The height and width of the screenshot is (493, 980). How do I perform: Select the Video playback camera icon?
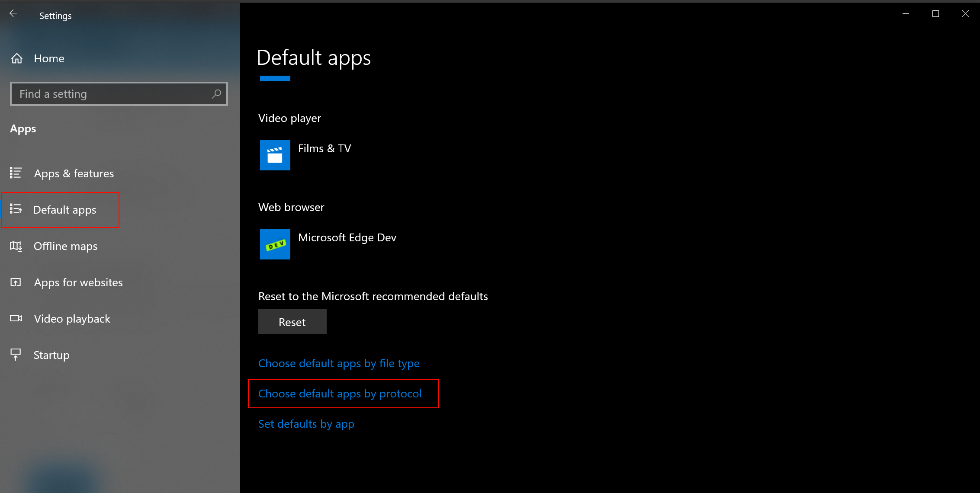[x=16, y=318]
